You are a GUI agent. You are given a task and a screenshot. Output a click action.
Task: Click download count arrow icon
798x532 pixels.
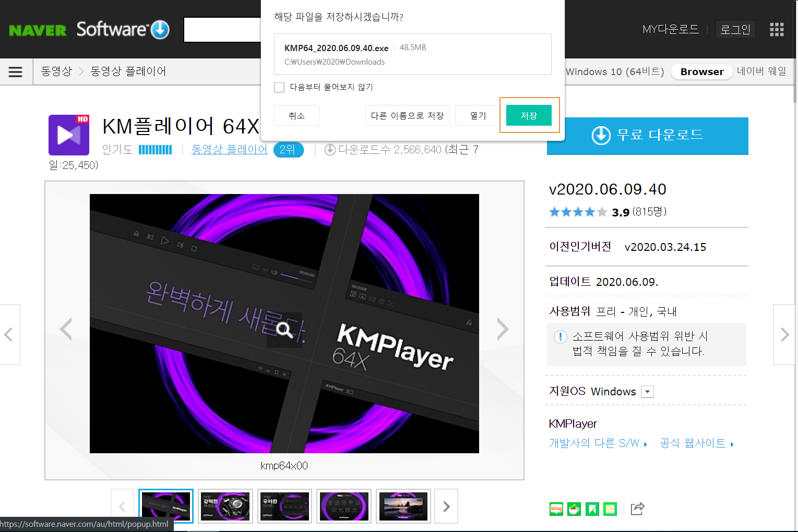(330, 150)
